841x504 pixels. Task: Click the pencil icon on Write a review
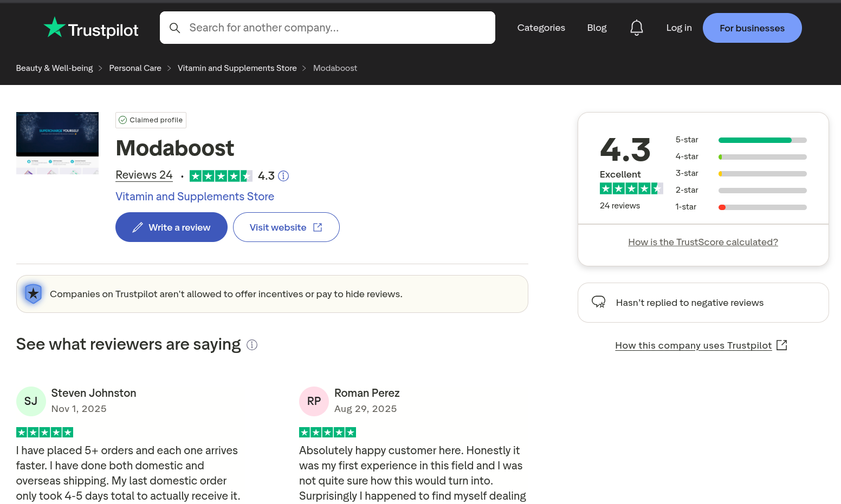(138, 227)
